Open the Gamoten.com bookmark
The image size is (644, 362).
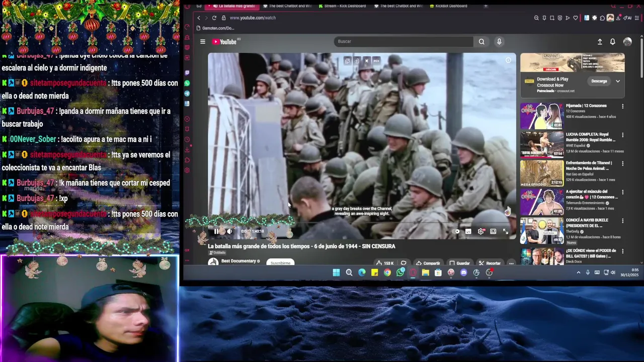[x=215, y=28]
